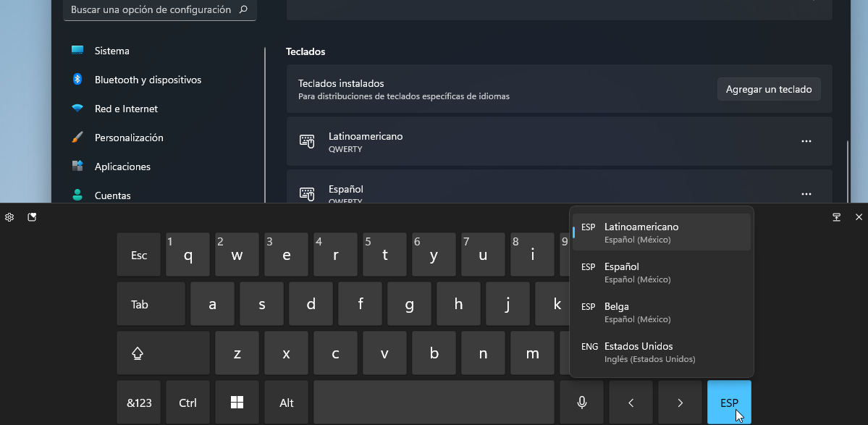Open the touch keyboard settings gear
The height and width of the screenshot is (425, 868).
[x=9, y=216]
